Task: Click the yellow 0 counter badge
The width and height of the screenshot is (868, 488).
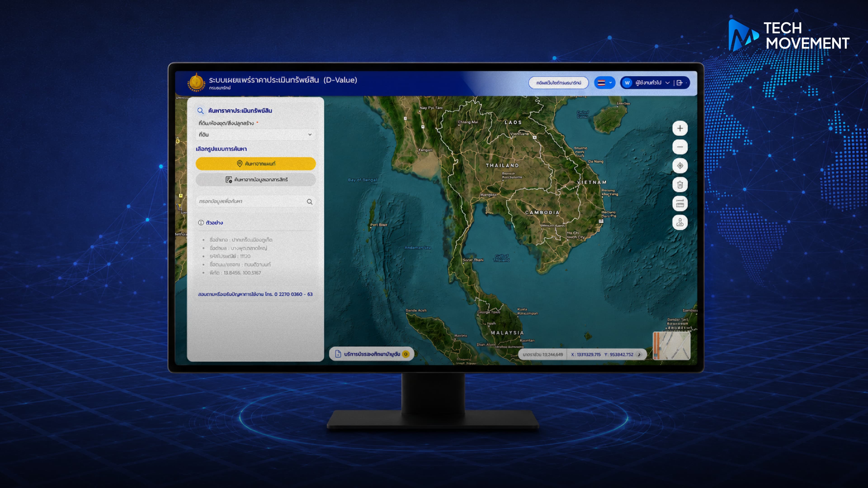Action: point(406,354)
